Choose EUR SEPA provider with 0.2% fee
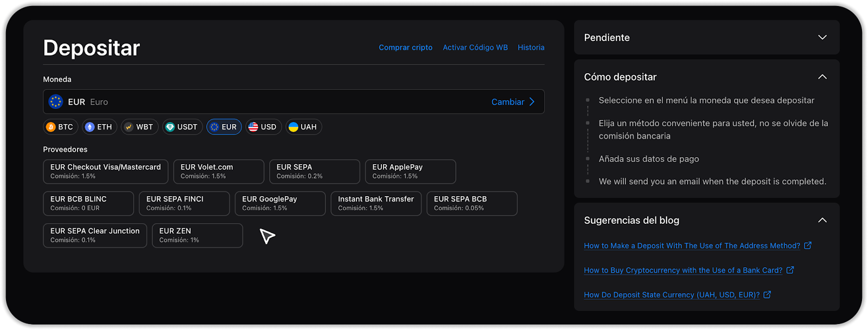This screenshot has height=330, width=868. 314,171
